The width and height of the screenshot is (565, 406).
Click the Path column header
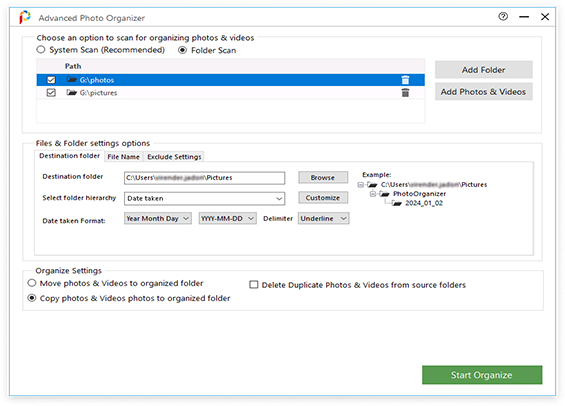(x=73, y=66)
